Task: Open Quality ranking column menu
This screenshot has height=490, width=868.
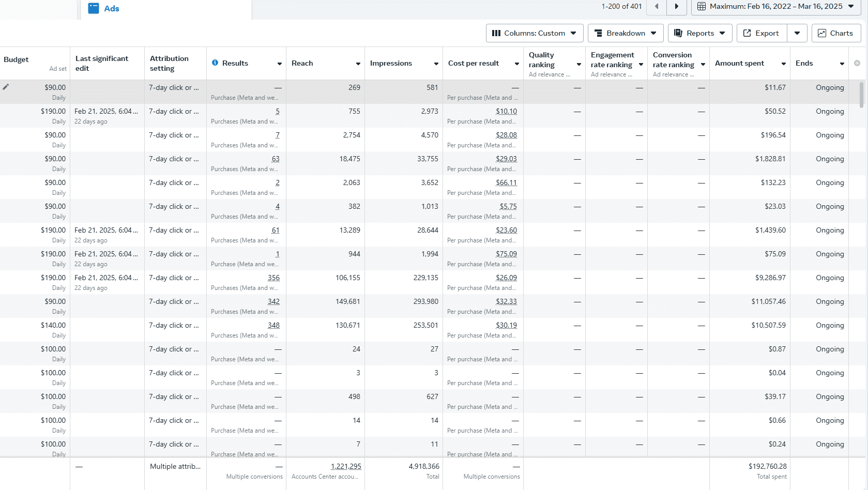Action: coord(579,65)
